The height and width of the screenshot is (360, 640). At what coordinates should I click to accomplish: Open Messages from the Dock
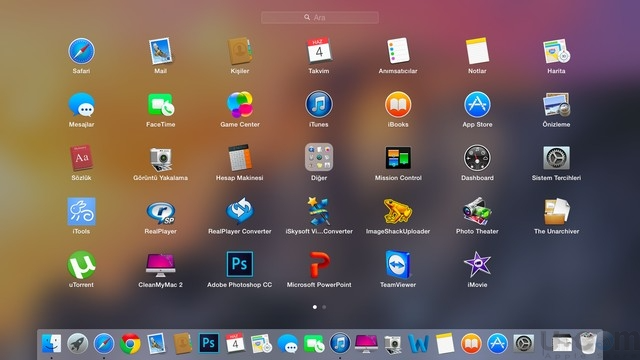pyautogui.click(x=288, y=344)
